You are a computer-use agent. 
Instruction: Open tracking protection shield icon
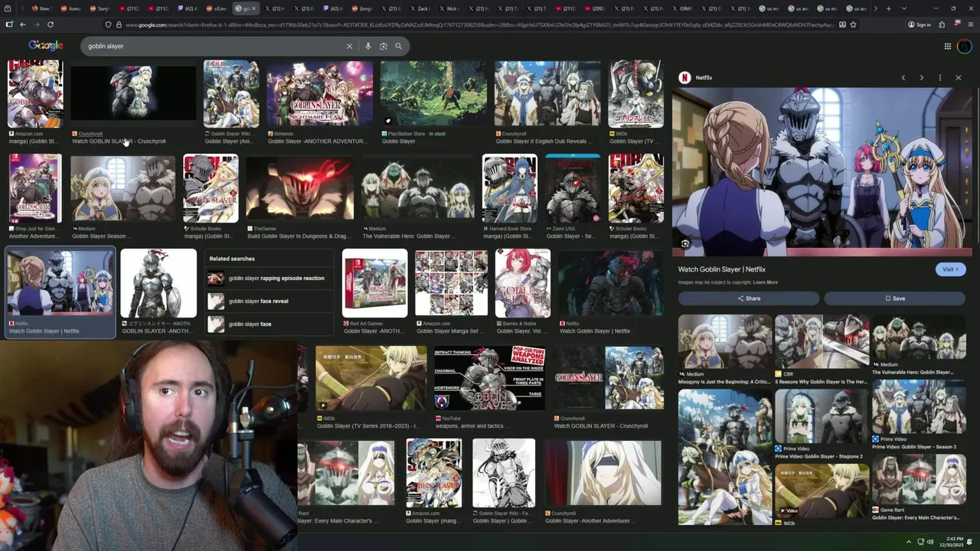[107, 24]
